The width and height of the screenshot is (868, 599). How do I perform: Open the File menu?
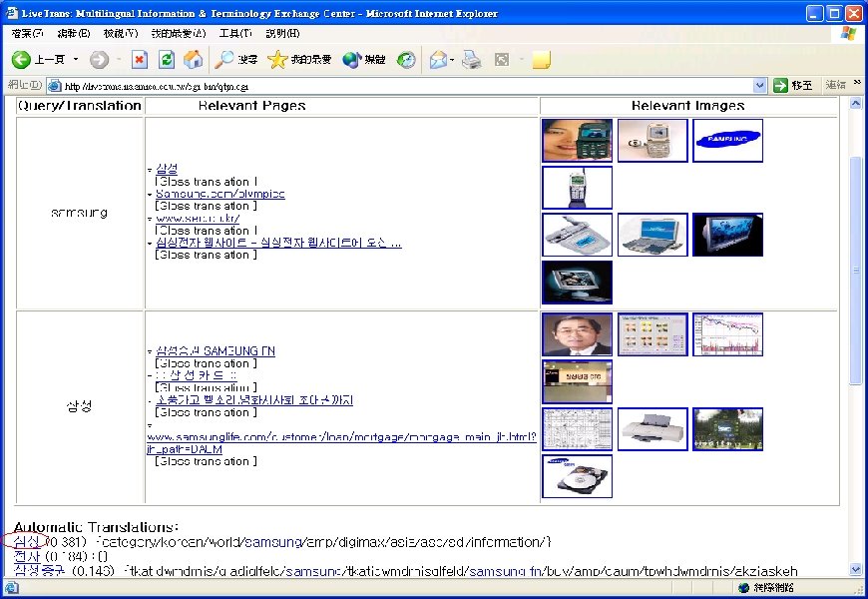[27, 33]
